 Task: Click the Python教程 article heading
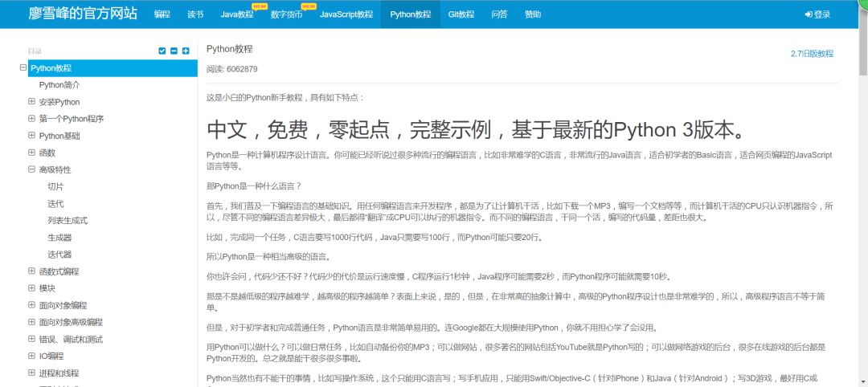coord(230,49)
